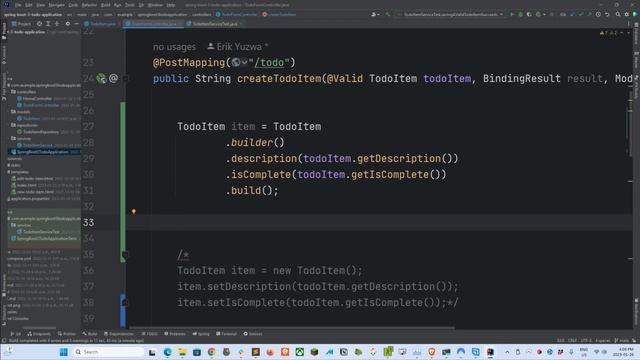The width and height of the screenshot is (640, 360).
Task: Open the run configuration dropdown
Action: 451,14
